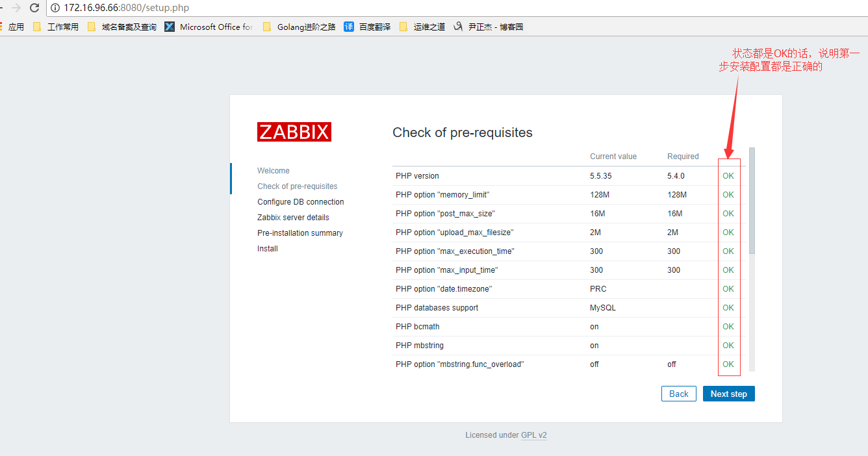Screen dimensions: 868x456
Task: Click PHP option "mbstring.func_overload" row label
Action: pyautogui.click(x=459, y=364)
